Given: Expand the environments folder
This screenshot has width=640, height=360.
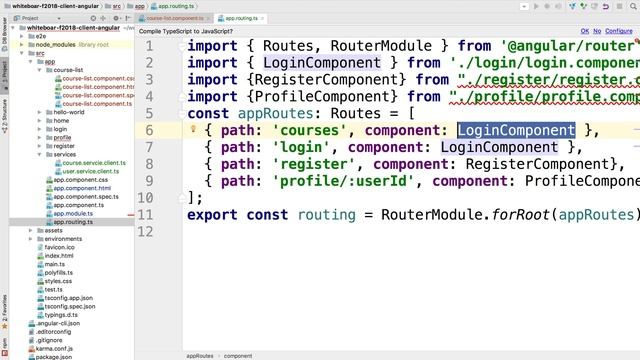Looking at the screenshot, I should [31, 239].
